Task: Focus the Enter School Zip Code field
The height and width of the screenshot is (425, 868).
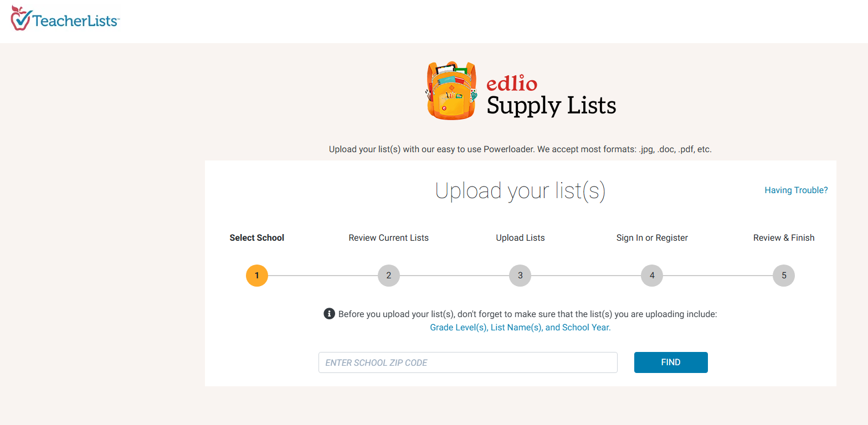Action: pos(468,362)
